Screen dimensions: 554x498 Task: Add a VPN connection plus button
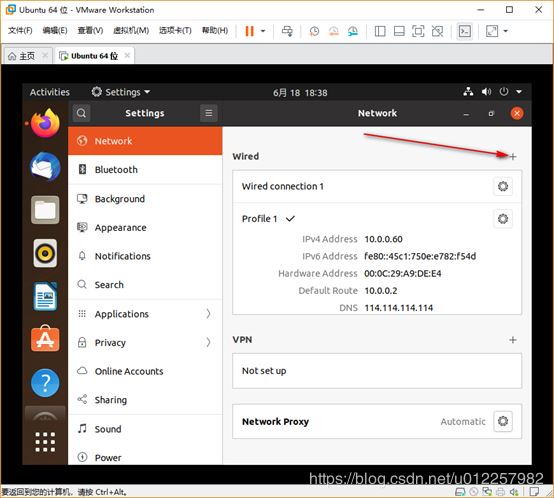tap(513, 340)
